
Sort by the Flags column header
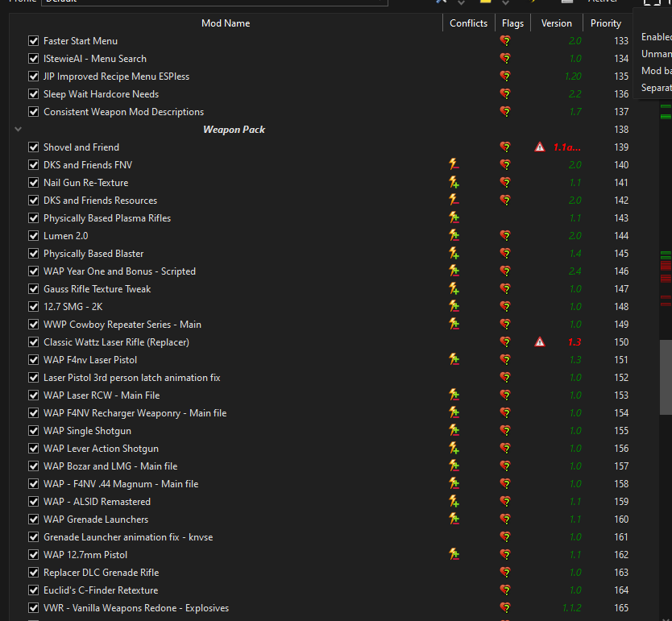point(512,23)
